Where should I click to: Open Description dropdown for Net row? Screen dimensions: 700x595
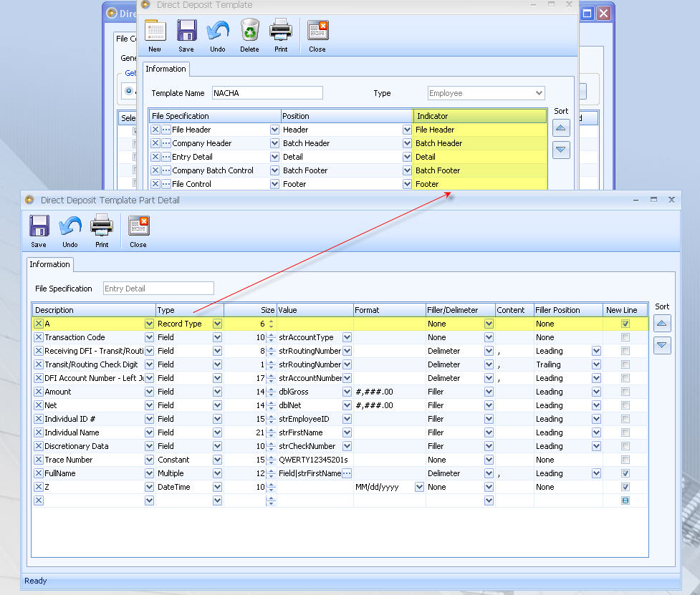click(149, 405)
